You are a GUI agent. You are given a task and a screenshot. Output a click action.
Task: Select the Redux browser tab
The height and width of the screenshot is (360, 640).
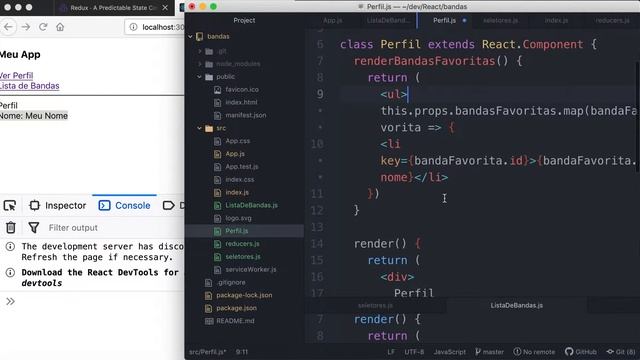pos(113,8)
